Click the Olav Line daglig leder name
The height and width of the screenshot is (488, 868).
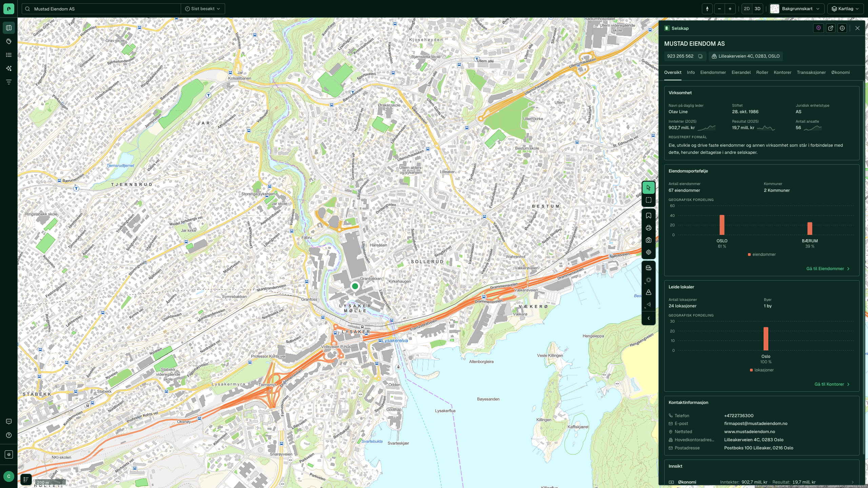pos(678,112)
